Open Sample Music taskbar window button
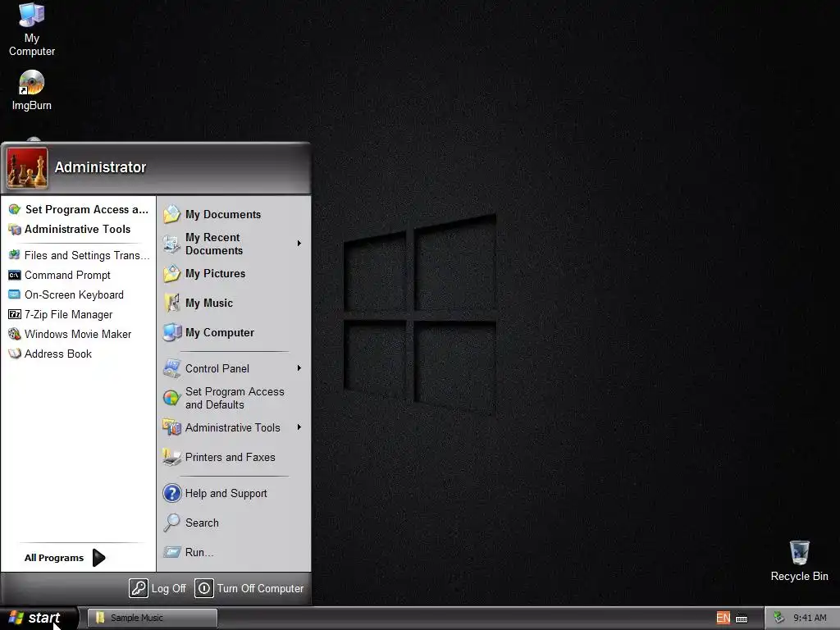Screen dimensions: 840x630 pos(152,618)
